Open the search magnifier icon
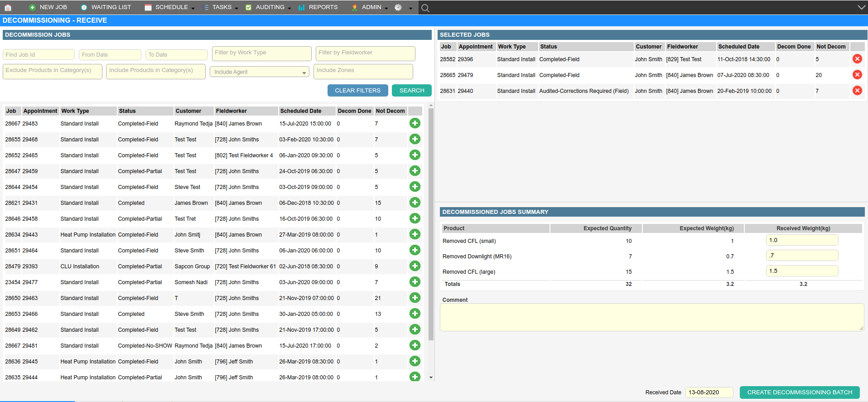Viewport: 868px width, 402px height. (425, 8)
